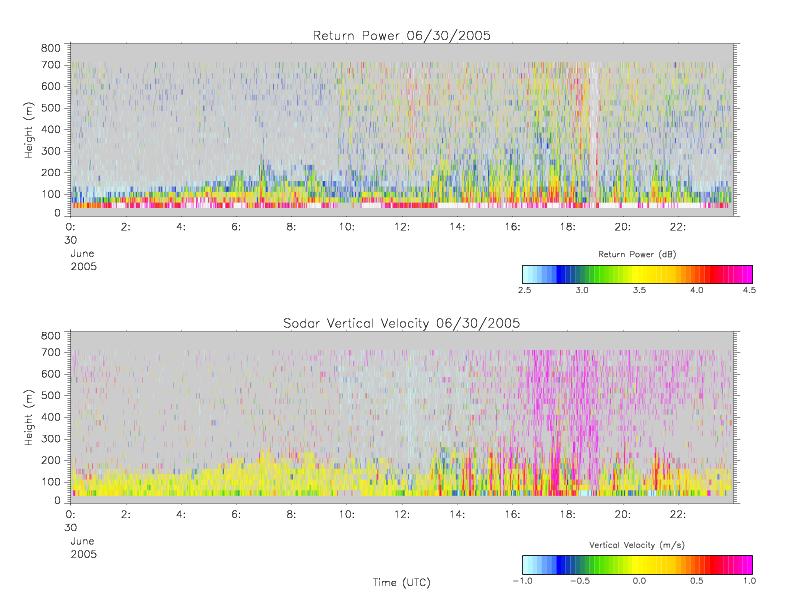
Task: Click the 'Sodar Vertical Velocity 06/30/2005' chart title
Action: (x=402, y=323)
